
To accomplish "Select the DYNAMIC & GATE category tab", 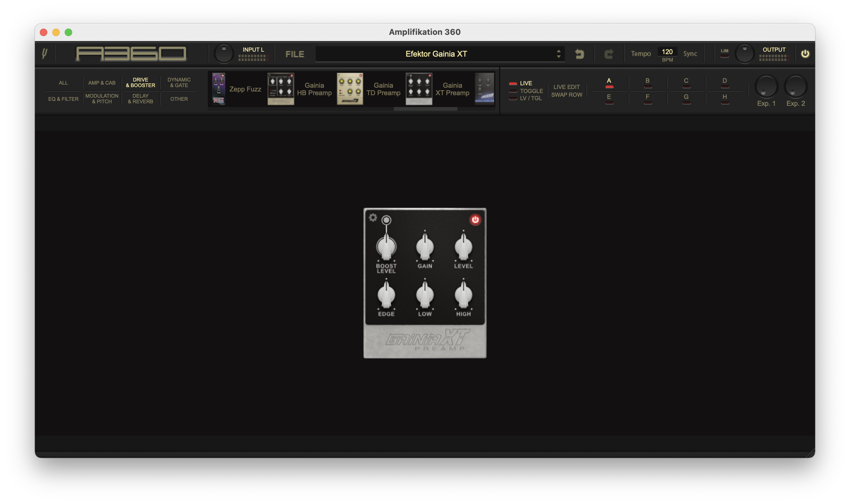I will 179,82.
